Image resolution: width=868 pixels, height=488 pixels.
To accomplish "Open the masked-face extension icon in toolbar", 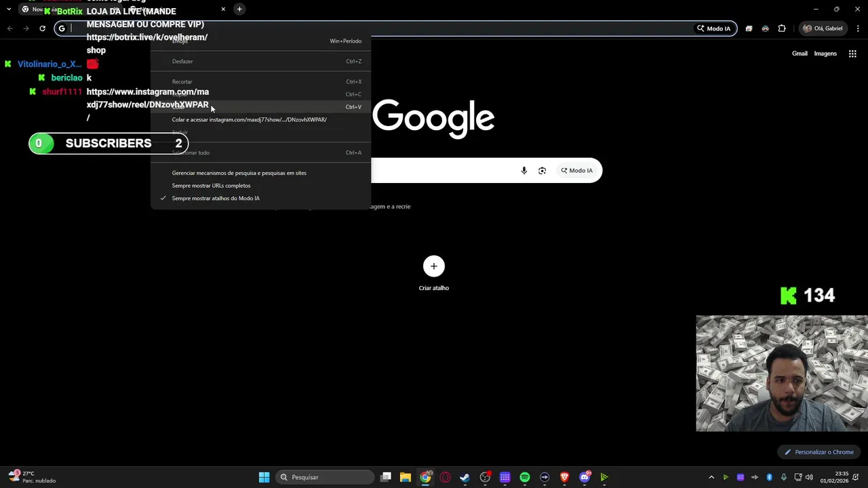I will pos(765,28).
